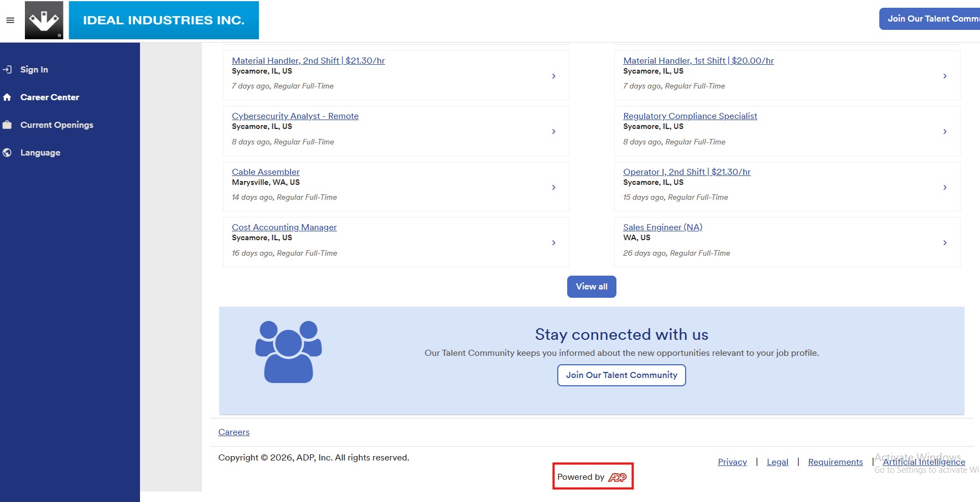Screen dimensions: 980x502
Task: Click '26 days ago, Regular Full-Time' text
Action: pos(676,253)
